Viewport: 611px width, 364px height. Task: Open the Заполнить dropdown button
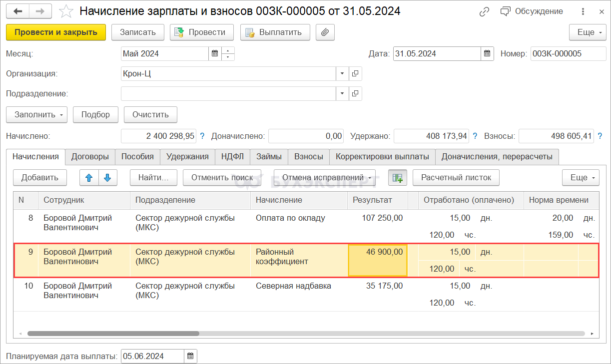[x=36, y=114]
